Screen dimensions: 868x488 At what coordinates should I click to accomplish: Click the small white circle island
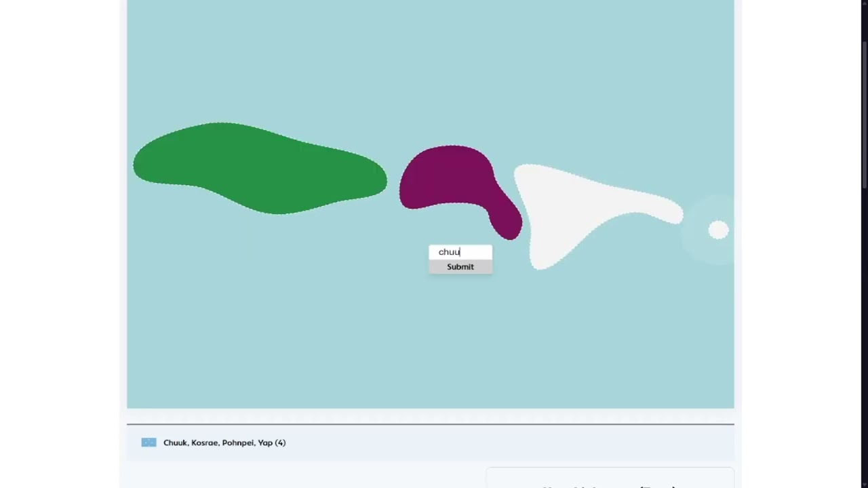718,230
